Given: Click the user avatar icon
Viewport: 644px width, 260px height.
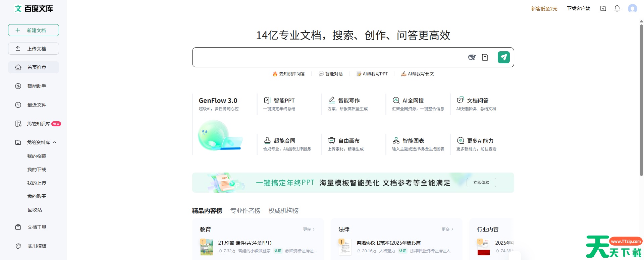Looking at the screenshot, I should click(632, 8).
